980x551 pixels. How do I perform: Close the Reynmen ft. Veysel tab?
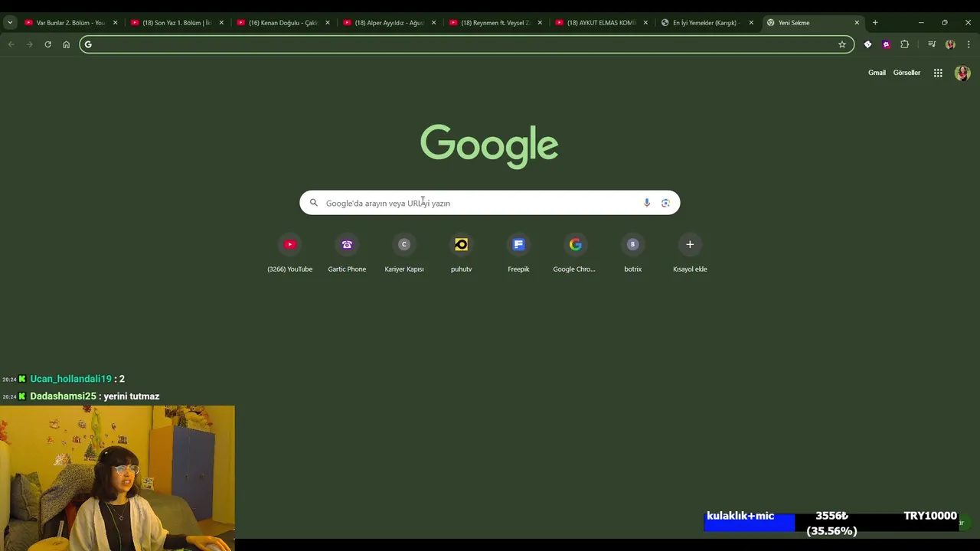[x=540, y=23]
